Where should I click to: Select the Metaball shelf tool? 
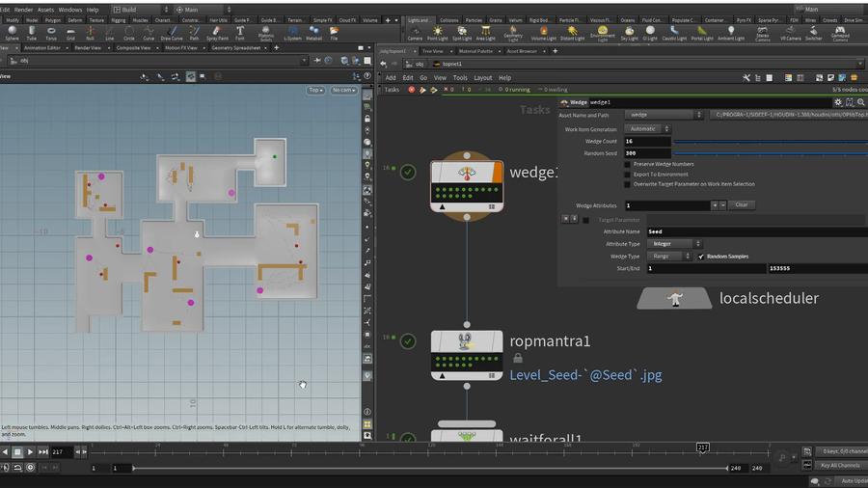tap(313, 33)
